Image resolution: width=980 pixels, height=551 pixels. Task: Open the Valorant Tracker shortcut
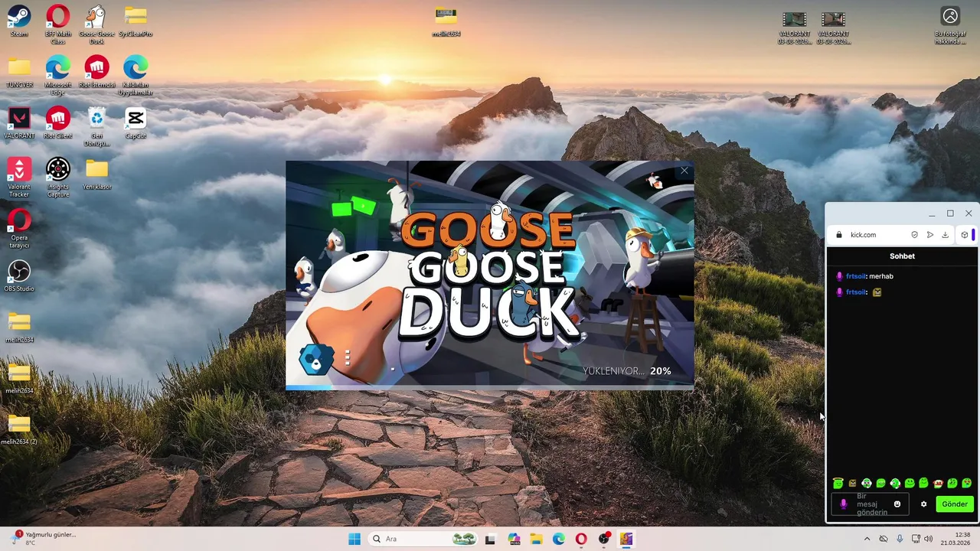[19, 178]
